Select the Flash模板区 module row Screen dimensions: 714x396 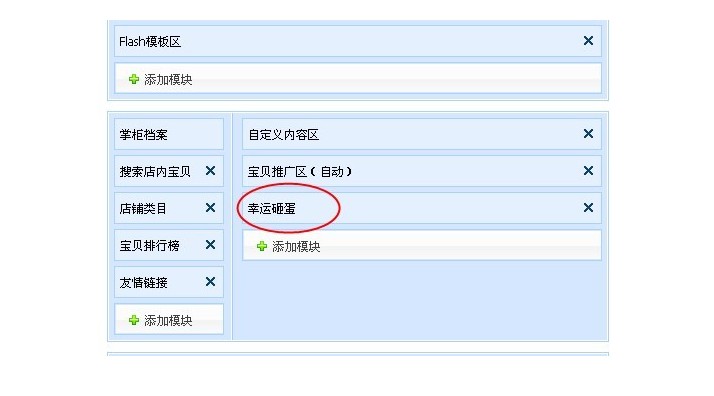click(358, 41)
